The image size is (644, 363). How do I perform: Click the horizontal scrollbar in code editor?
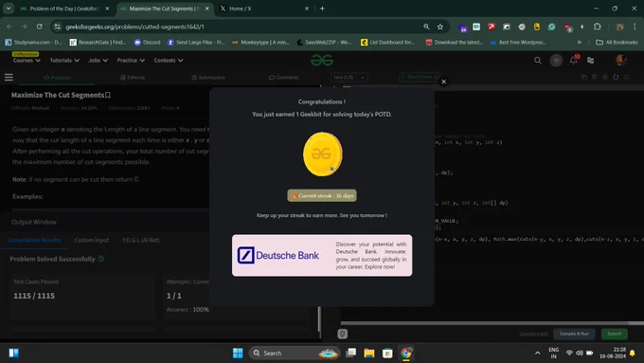pos(485,323)
